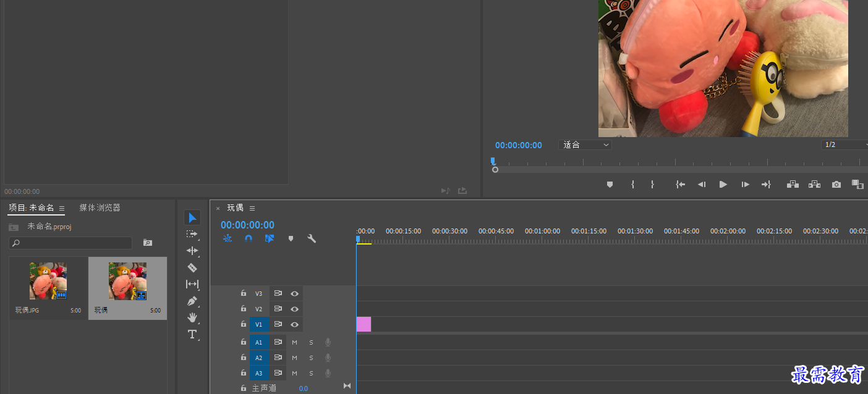Target audio track A1
Image resolution: width=868 pixels, height=394 pixels.
(x=259, y=342)
